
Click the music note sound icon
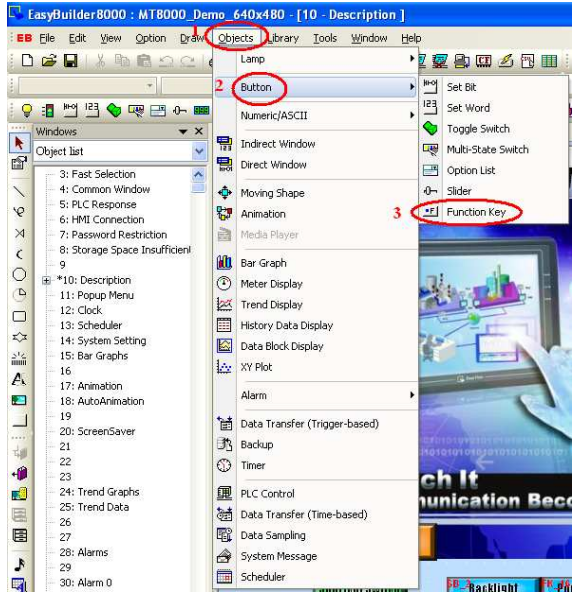click(19, 564)
